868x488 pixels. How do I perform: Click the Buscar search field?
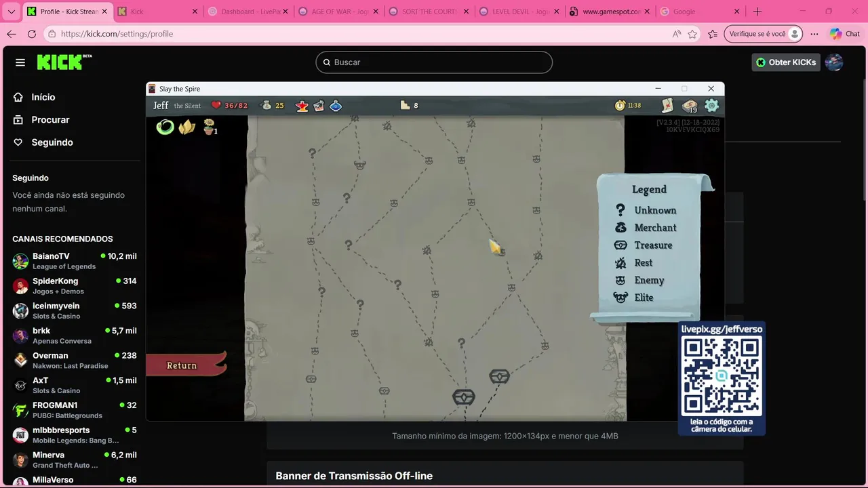click(434, 62)
